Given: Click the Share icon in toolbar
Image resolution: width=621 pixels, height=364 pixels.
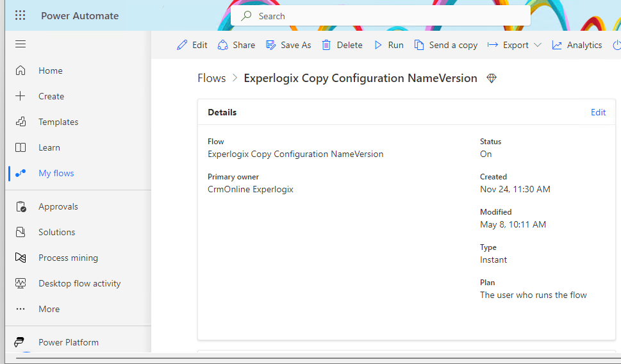Looking at the screenshot, I should (x=222, y=45).
